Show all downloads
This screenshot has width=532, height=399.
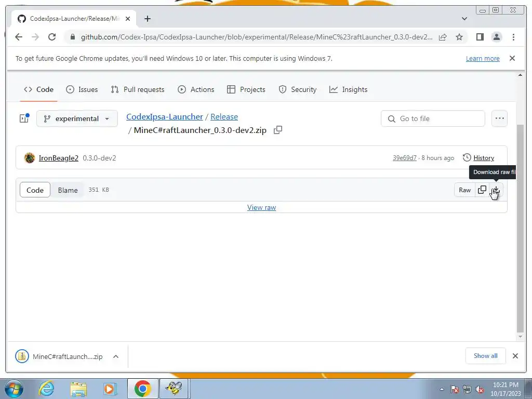pyautogui.click(x=486, y=356)
